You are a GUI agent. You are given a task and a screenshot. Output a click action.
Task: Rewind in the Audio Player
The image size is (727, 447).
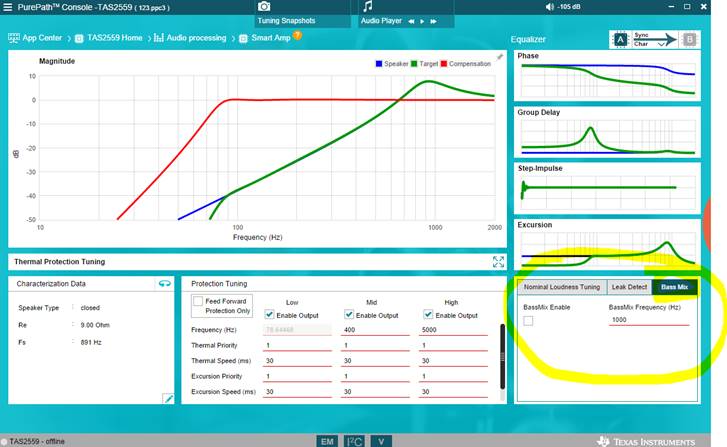411,21
